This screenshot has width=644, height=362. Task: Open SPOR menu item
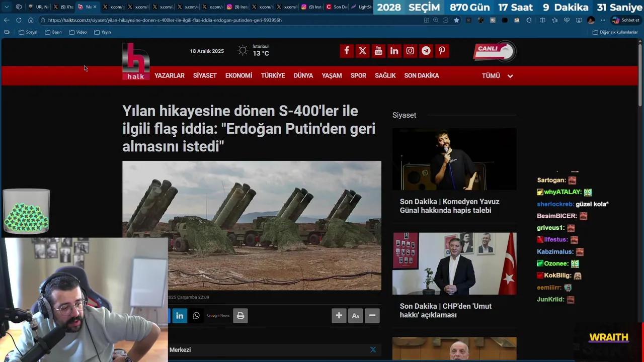358,75
